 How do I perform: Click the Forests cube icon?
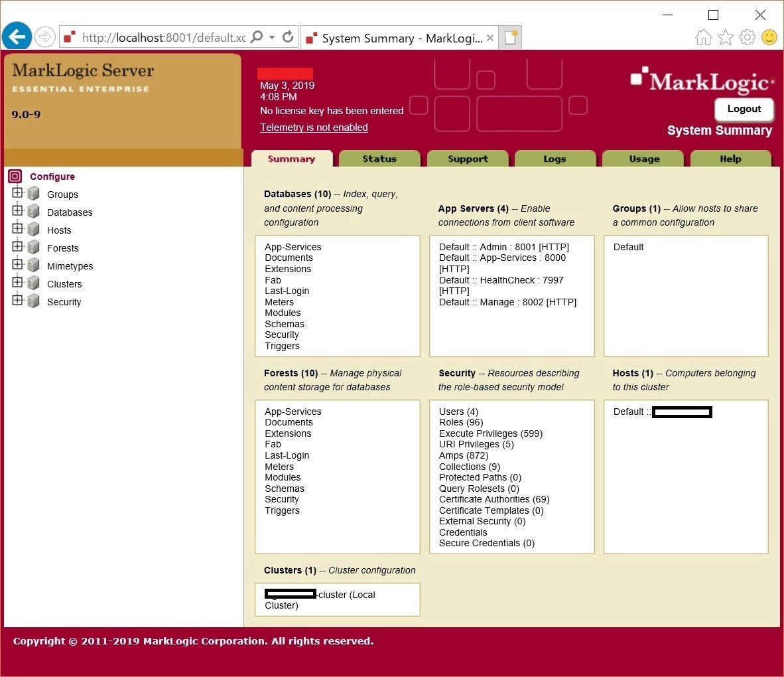pyautogui.click(x=34, y=248)
